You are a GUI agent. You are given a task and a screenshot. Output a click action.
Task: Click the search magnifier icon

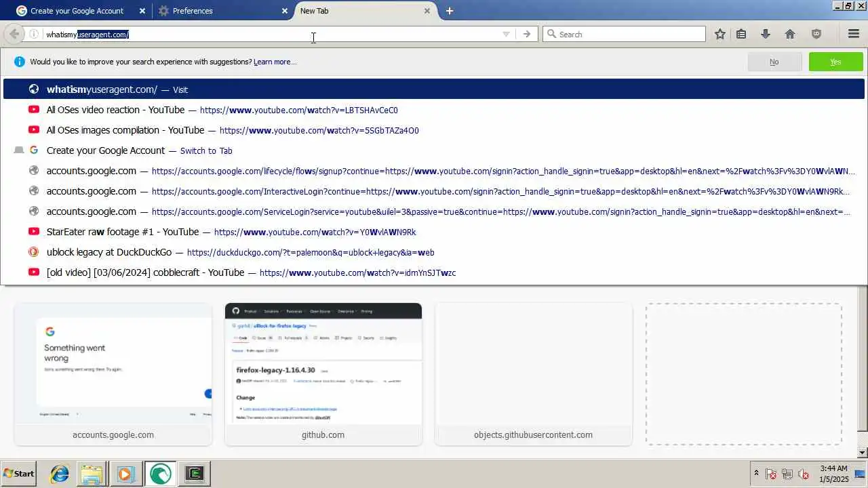pyautogui.click(x=551, y=34)
